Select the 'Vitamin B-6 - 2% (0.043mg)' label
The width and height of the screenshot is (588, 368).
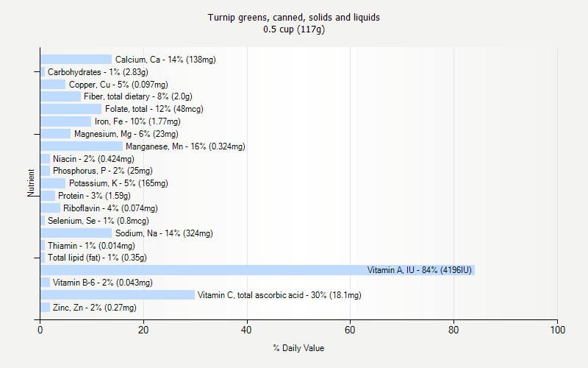[102, 283]
